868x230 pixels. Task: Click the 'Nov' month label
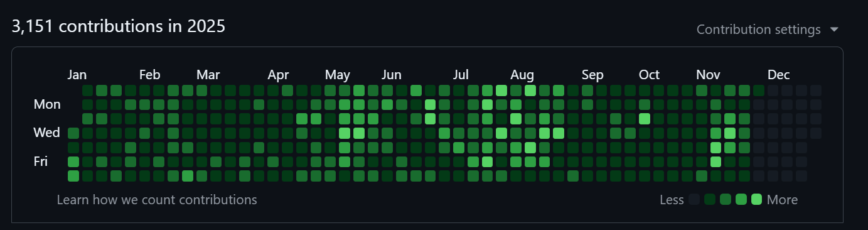pos(708,75)
